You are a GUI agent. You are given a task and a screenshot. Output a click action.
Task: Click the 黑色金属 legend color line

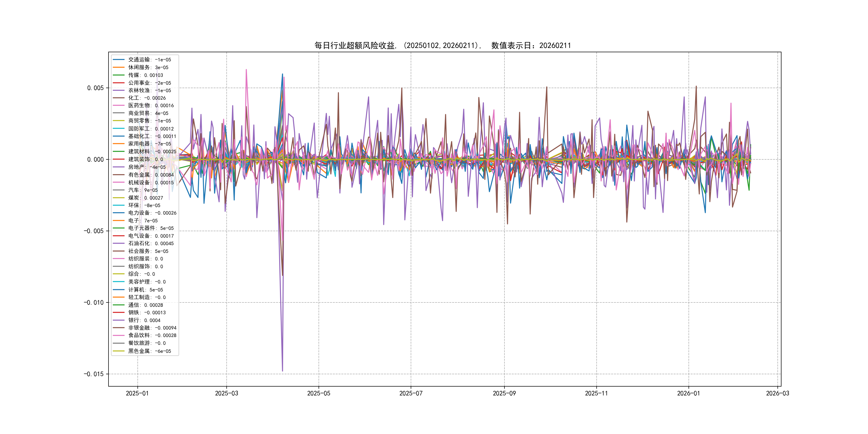119,351
